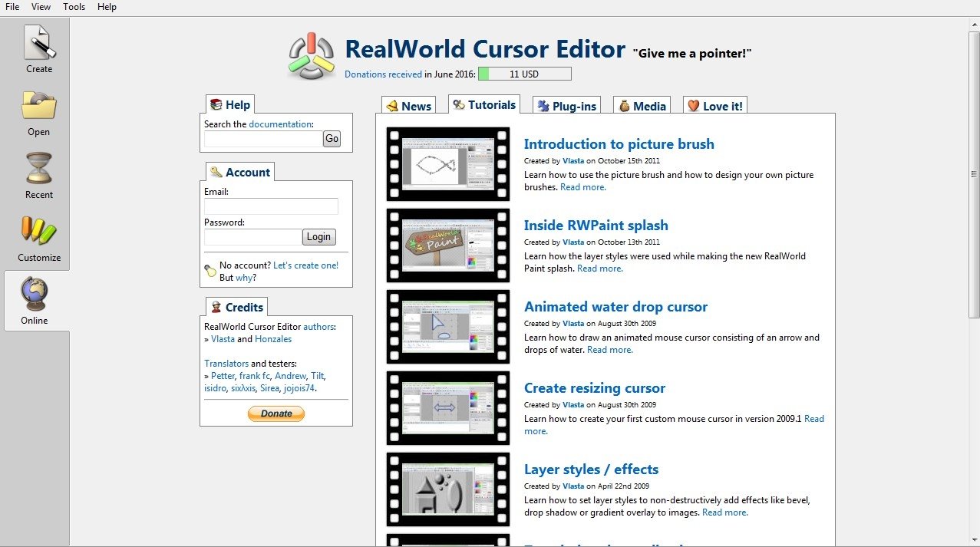This screenshot has width=980, height=547.
Task: Click the keys icon on Account tab
Action: pyautogui.click(x=216, y=173)
